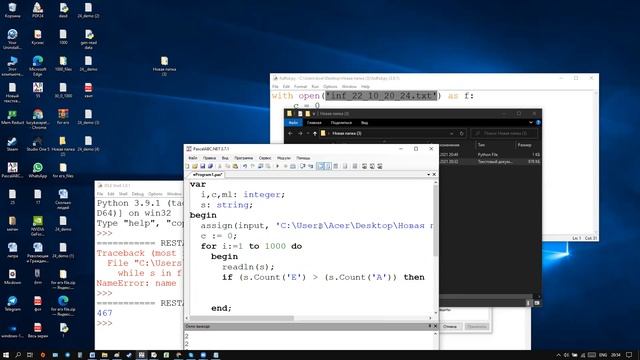This screenshot has height=360, width=640.
Task: Open the Файл menu in PascalABC.NET
Action: pyautogui.click(x=193, y=158)
